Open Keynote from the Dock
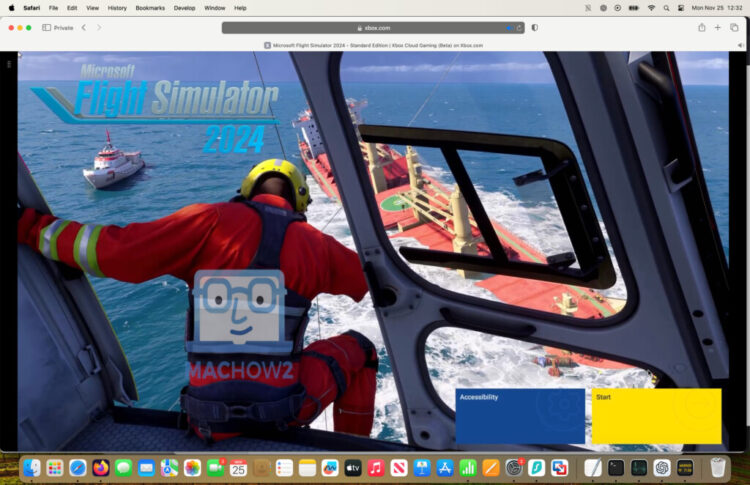Screen dimensions: 750x485 tap(422, 468)
